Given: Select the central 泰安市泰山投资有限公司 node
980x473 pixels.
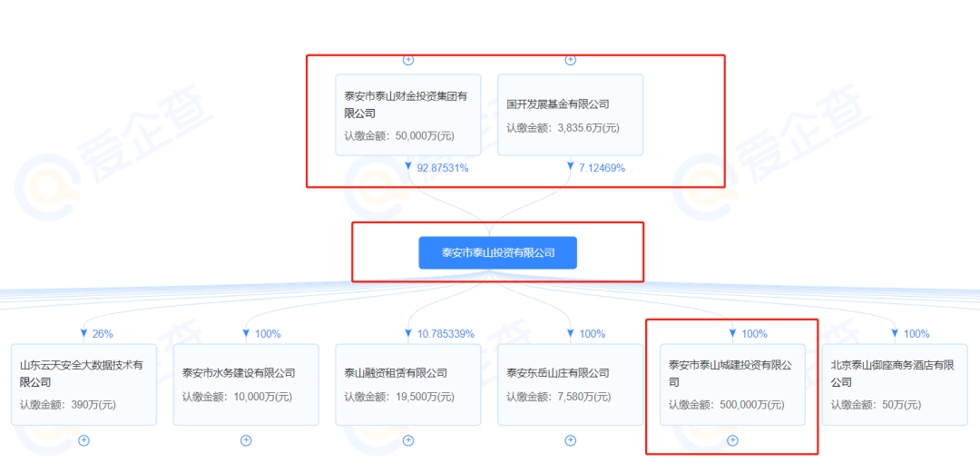Looking at the screenshot, I should point(497,252).
